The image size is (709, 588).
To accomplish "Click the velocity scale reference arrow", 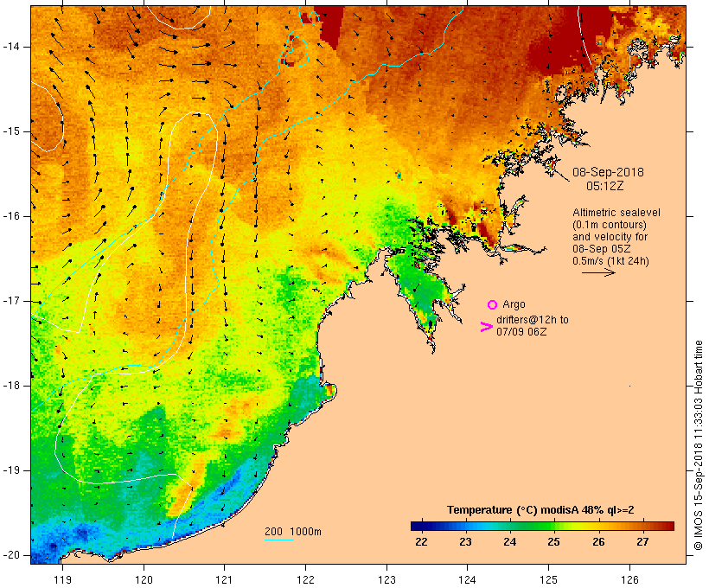I will (x=598, y=272).
